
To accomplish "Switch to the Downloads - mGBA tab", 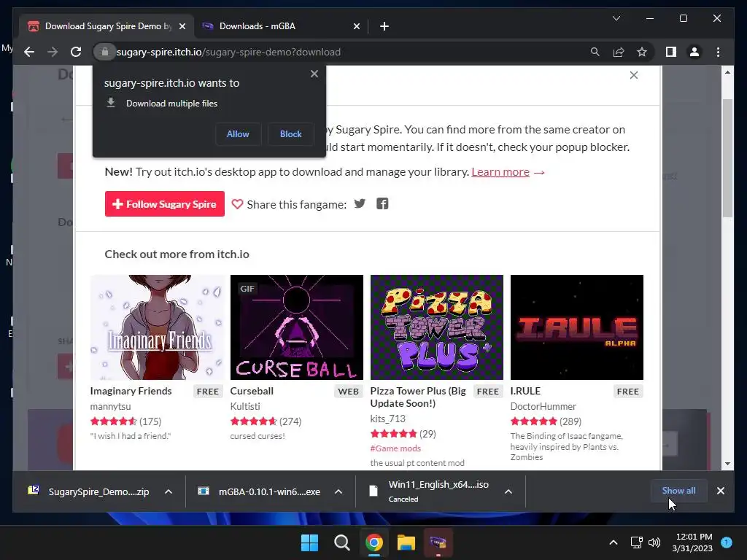I will pos(281,26).
